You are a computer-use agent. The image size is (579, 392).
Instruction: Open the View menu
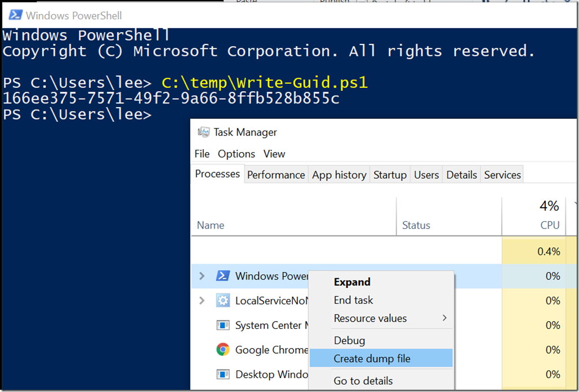click(x=274, y=154)
